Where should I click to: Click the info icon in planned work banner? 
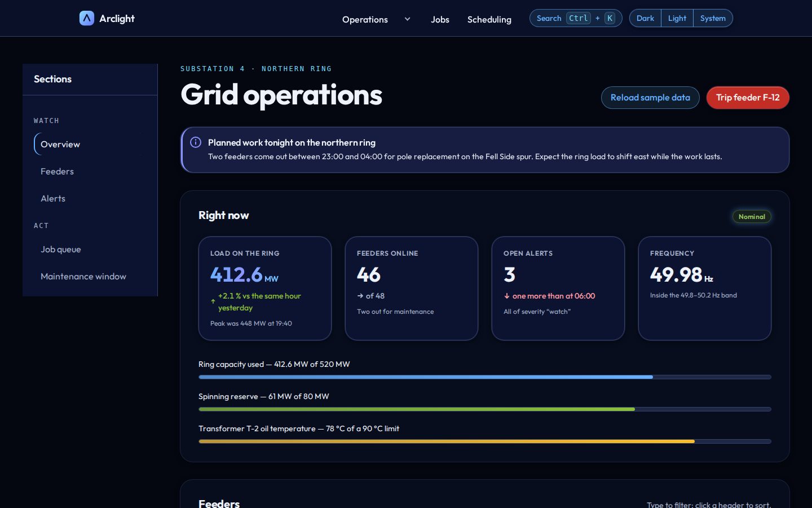click(x=196, y=142)
